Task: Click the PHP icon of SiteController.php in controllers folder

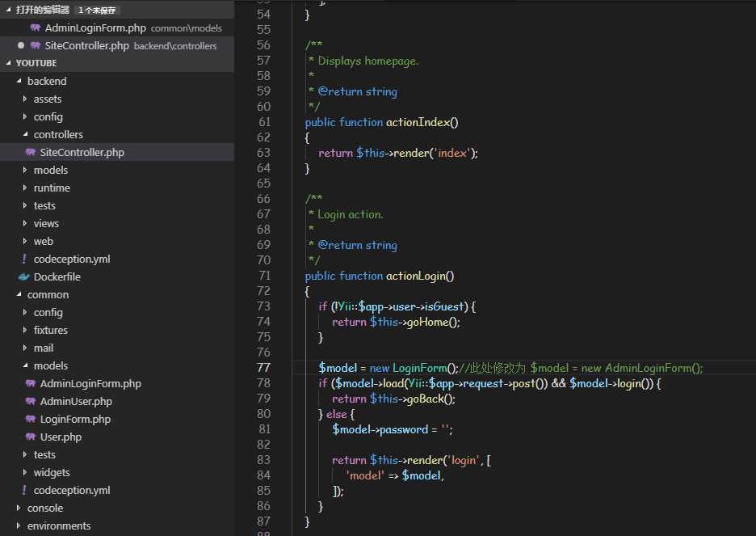Action: tap(31, 152)
